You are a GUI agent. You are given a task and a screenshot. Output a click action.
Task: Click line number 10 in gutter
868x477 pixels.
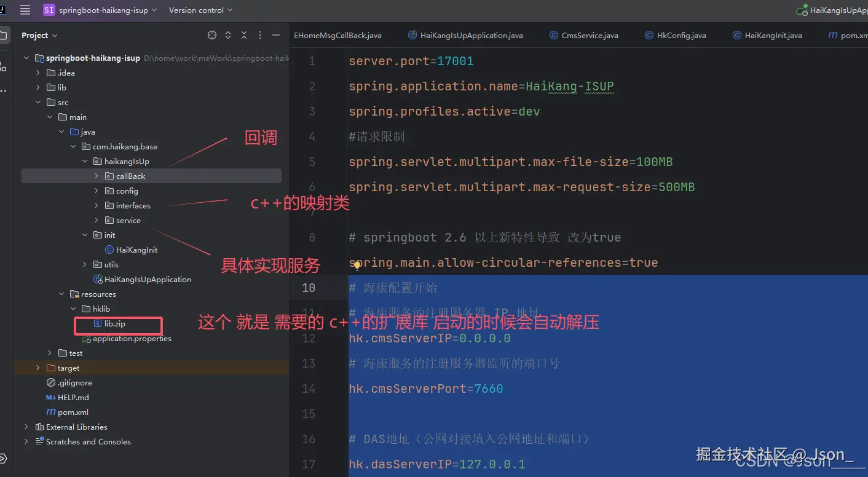309,288
